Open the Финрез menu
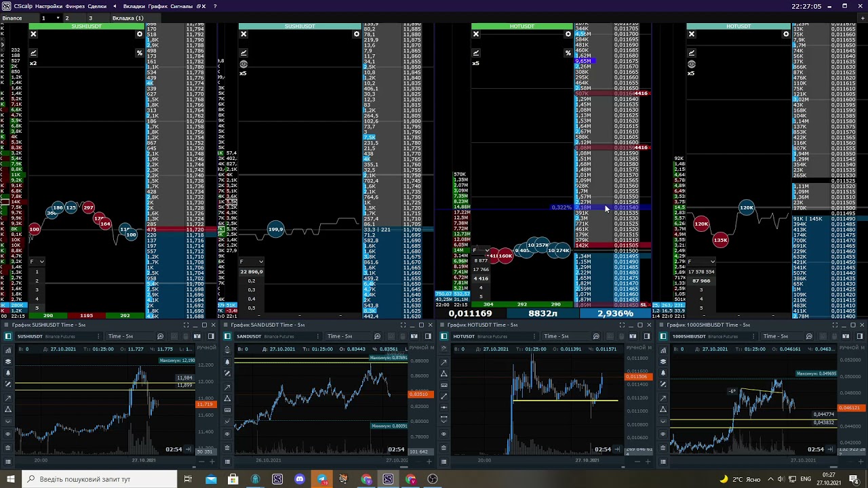 [x=75, y=6]
